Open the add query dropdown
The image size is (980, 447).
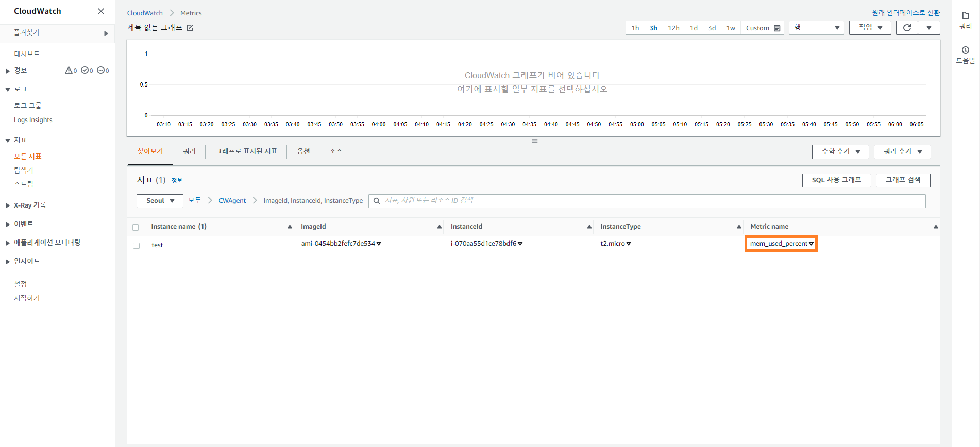tap(902, 152)
